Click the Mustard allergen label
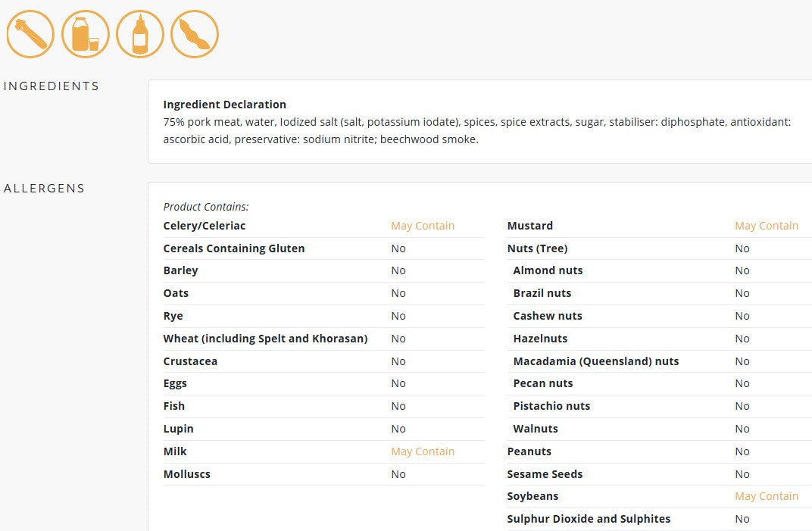 (x=530, y=226)
